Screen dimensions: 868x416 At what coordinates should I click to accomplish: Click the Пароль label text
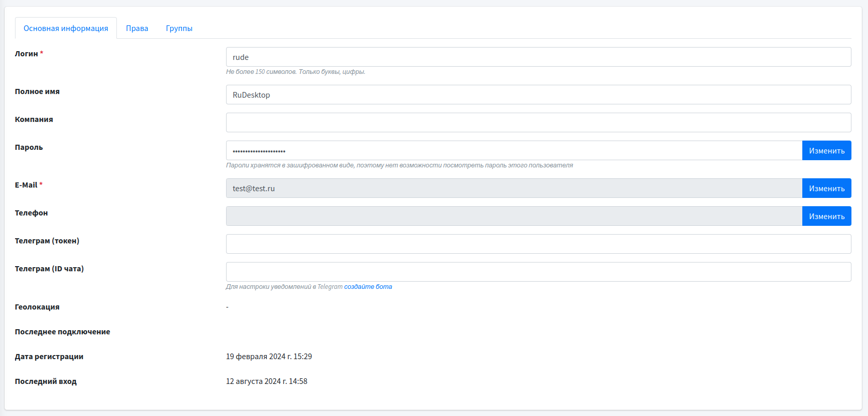pos(29,147)
